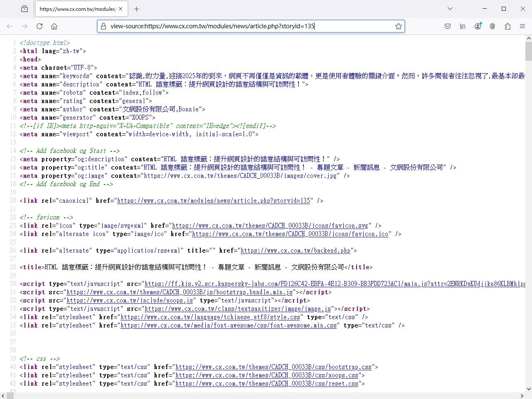The width and height of the screenshot is (532, 399).
Task: Open the textsanitizer image.js link
Action: click(238, 309)
